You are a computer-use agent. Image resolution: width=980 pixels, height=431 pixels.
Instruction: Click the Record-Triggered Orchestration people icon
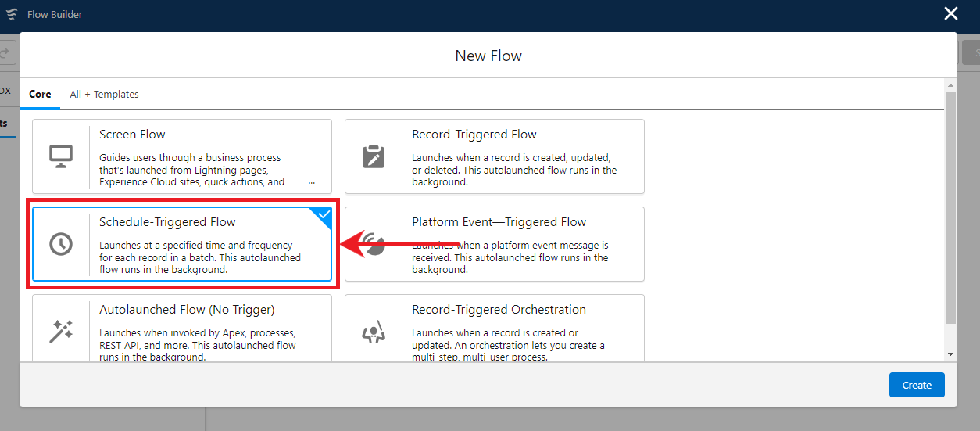coord(374,332)
